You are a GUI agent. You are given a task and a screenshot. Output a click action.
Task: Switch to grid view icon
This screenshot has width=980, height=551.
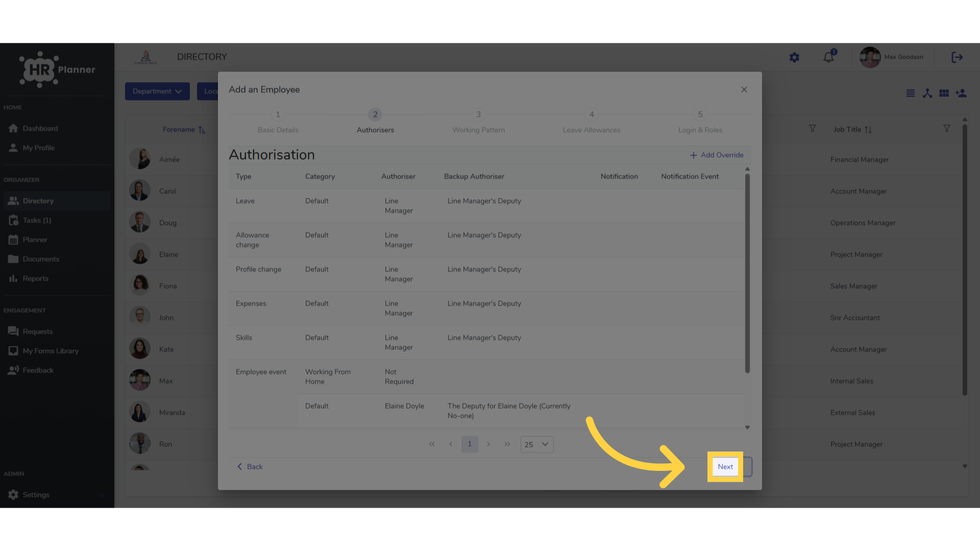coord(944,93)
